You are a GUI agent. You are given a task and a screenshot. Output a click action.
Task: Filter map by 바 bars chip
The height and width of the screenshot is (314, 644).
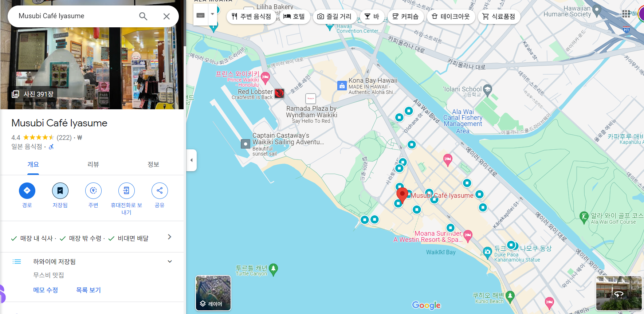coord(372,16)
